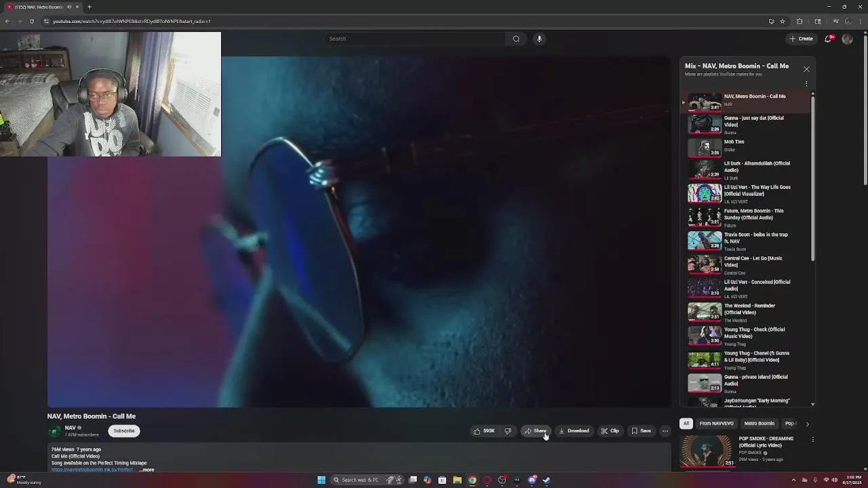Focus the YouTube search box
The height and width of the screenshot is (488, 868).
(x=416, y=39)
